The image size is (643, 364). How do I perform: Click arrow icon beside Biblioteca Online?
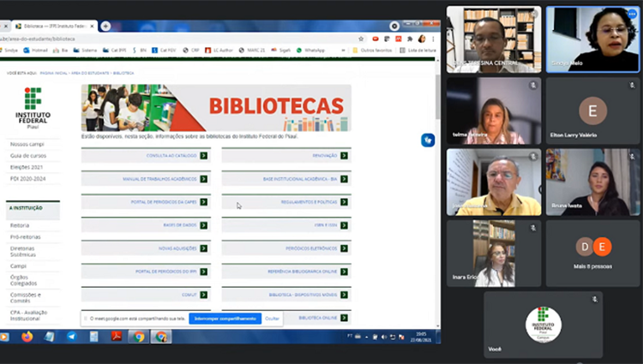(x=344, y=318)
